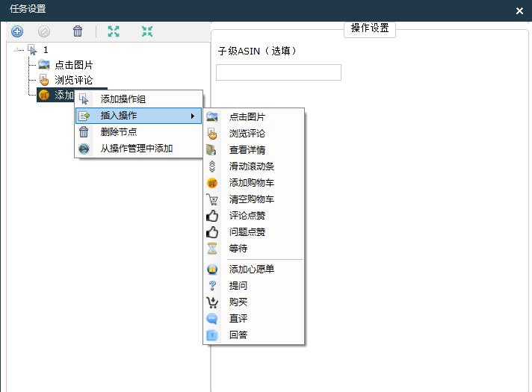Click the picture icon beside submenu 点击图片

click(x=212, y=117)
